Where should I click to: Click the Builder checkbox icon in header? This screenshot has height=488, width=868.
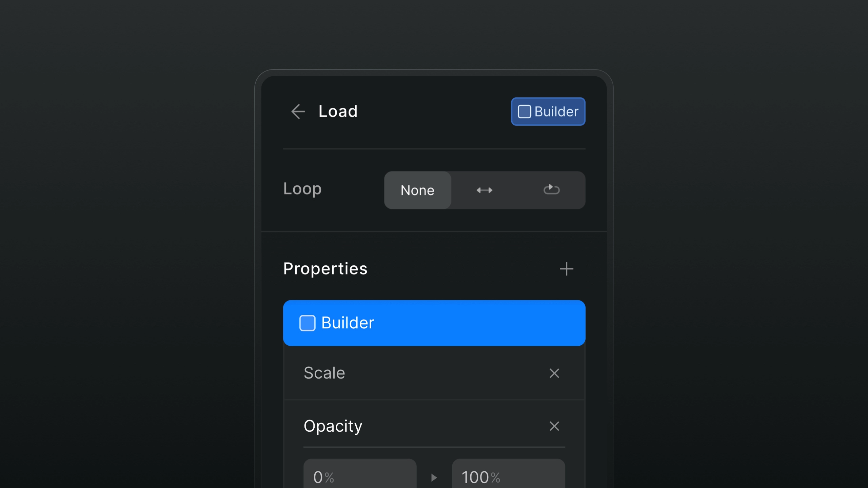(524, 111)
